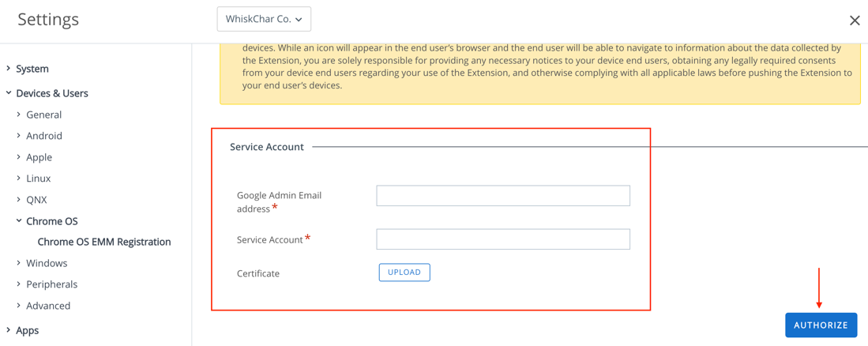868x346 pixels.
Task: Expand the Apple settings chevron
Action: point(19,157)
